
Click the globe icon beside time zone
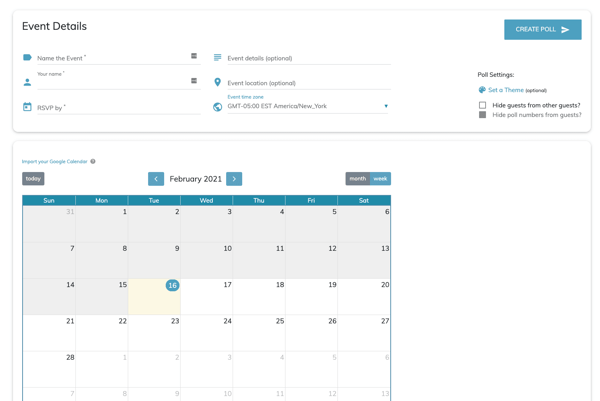217,107
